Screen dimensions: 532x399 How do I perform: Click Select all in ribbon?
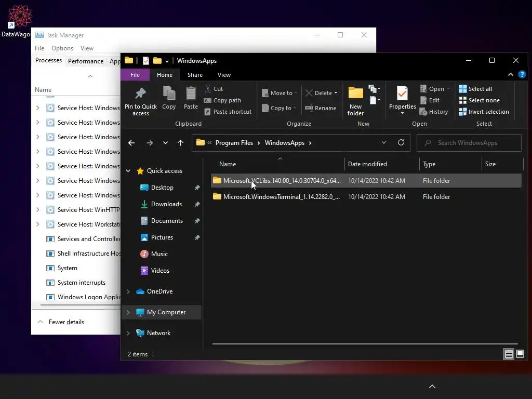point(475,89)
